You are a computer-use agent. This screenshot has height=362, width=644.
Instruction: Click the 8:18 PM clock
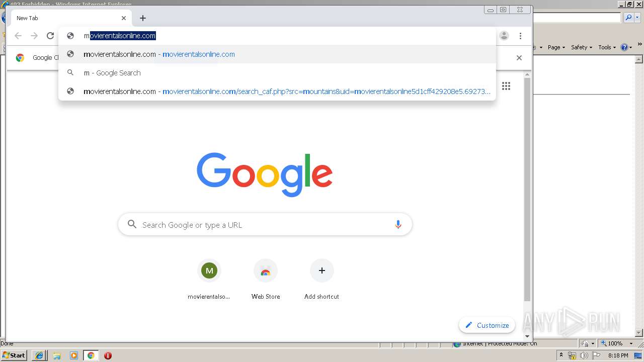coord(618,355)
